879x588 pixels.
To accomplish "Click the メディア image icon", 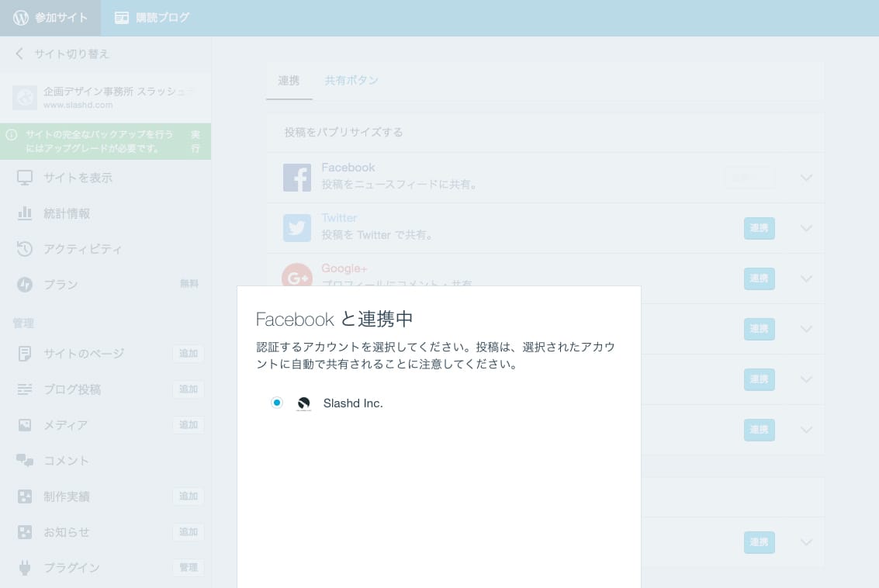I will point(25,425).
